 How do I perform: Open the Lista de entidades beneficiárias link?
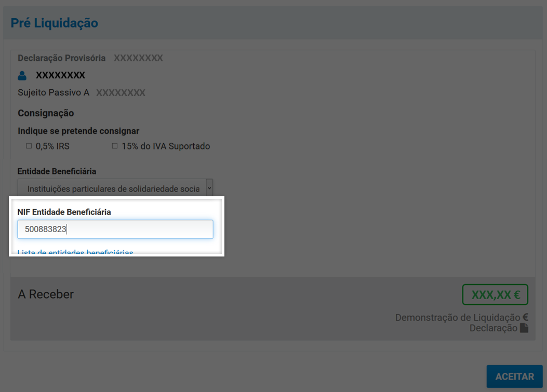coord(75,253)
